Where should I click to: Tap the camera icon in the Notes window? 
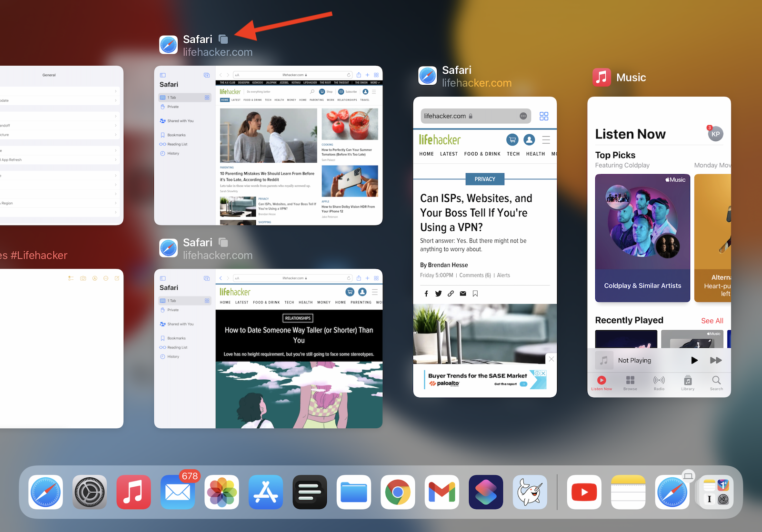click(83, 278)
